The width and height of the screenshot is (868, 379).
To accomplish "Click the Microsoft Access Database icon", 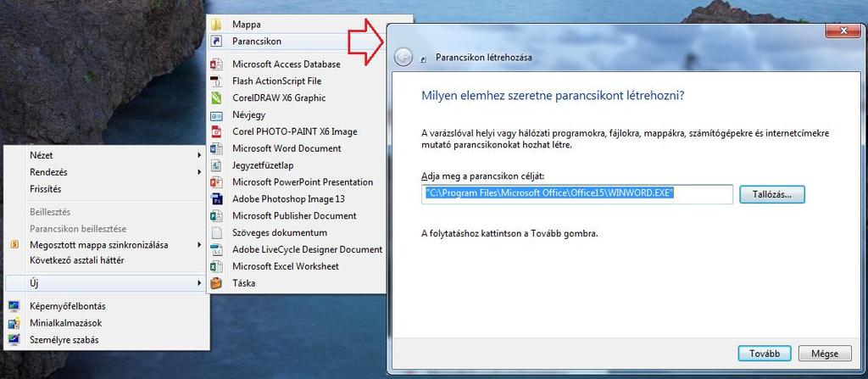I will tap(216, 64).
